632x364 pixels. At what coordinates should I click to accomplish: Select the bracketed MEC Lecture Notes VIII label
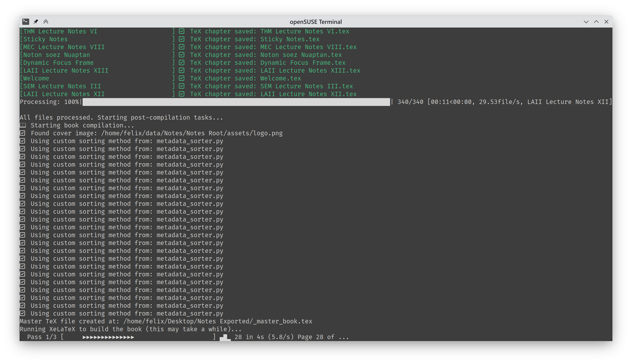[97, 47]
